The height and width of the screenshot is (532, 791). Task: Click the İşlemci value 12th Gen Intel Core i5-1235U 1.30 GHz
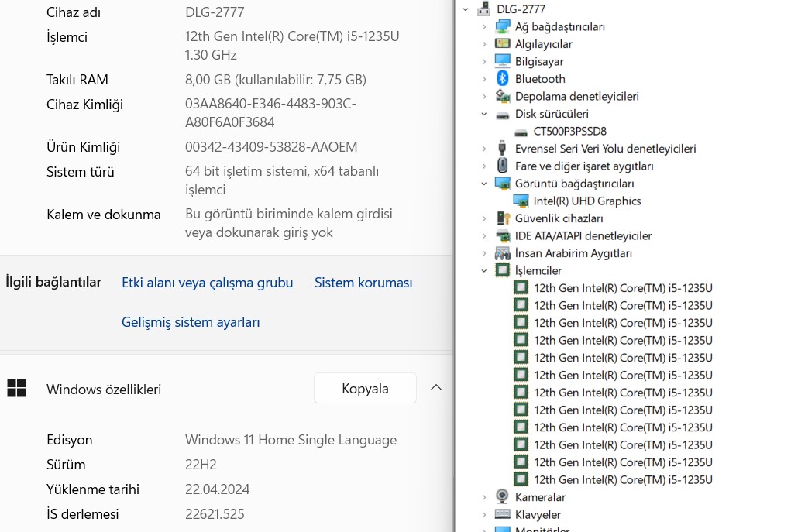tap(292, 46)
